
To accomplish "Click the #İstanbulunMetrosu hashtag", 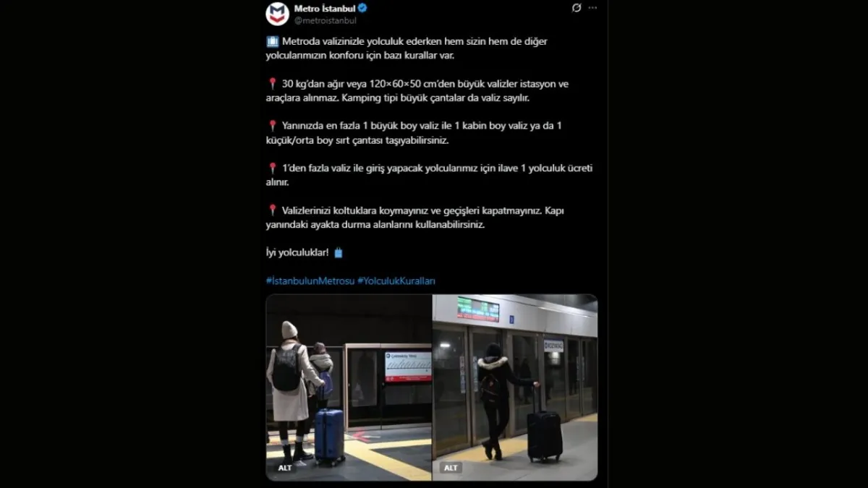I will click(x=310, y=281).
